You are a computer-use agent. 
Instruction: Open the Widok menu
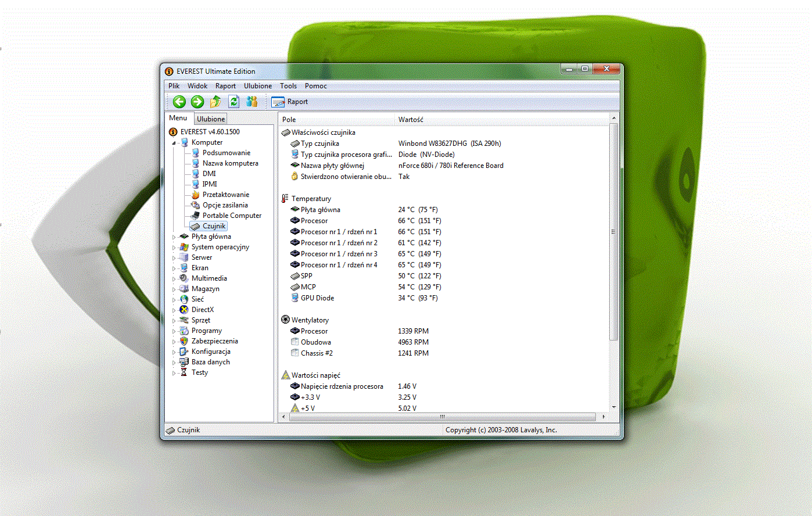tap(197, 86)
